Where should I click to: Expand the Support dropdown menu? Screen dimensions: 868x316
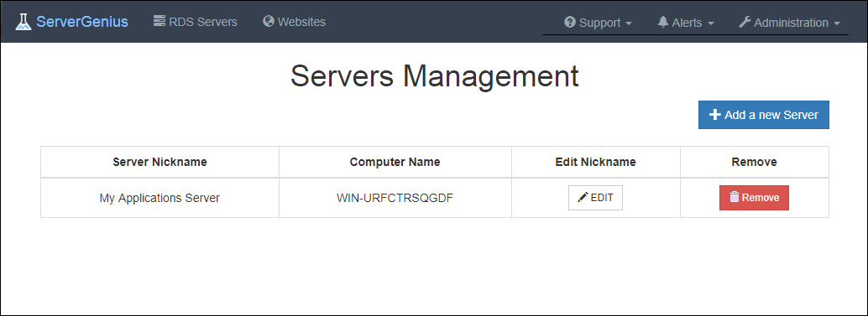coord(598,23)
